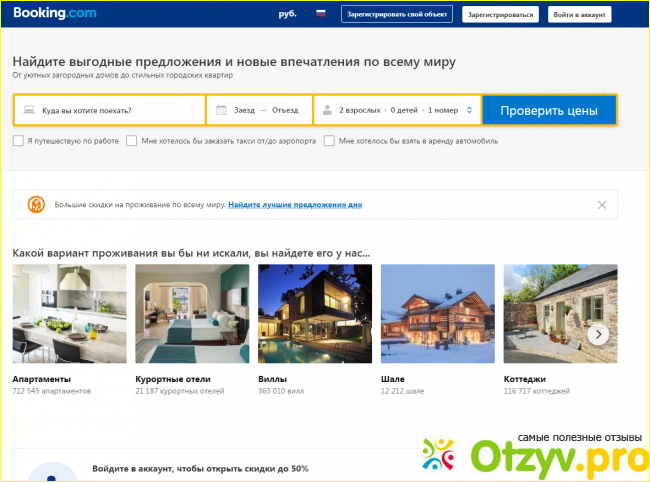Enable airport taxi booking checkbox
This screenshot has height=482, width=650.
131,141
